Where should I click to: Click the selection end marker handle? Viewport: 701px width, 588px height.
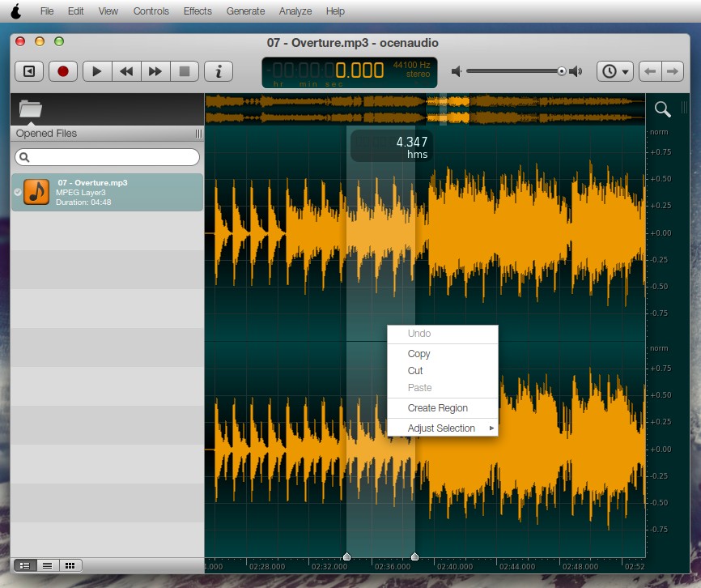414,556
